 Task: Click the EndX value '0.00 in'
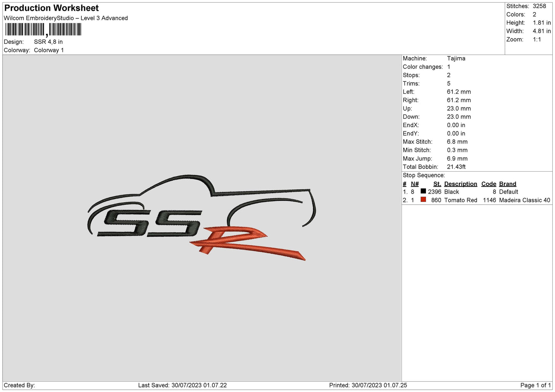tap(456, 125)
